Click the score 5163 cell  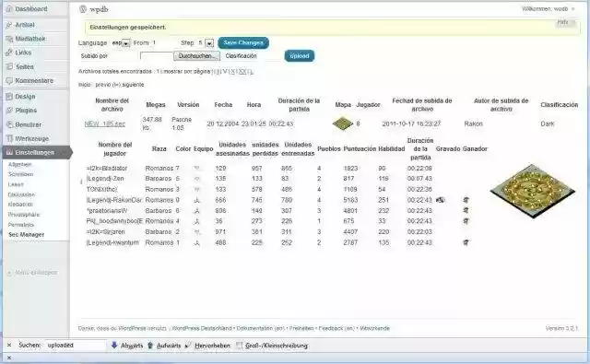point(350,200)
